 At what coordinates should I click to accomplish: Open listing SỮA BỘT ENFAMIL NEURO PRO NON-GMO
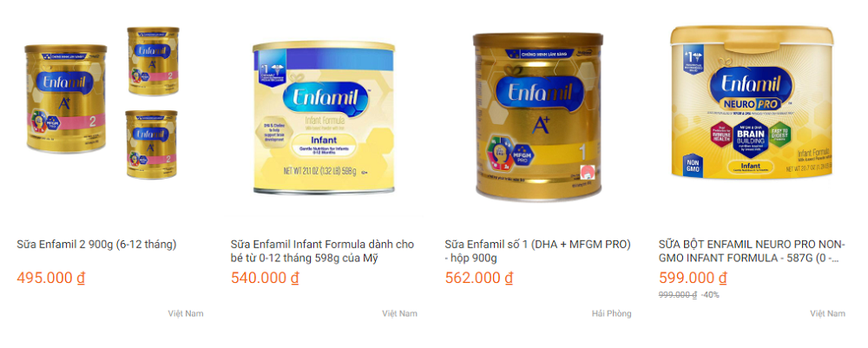pos(752,251)
